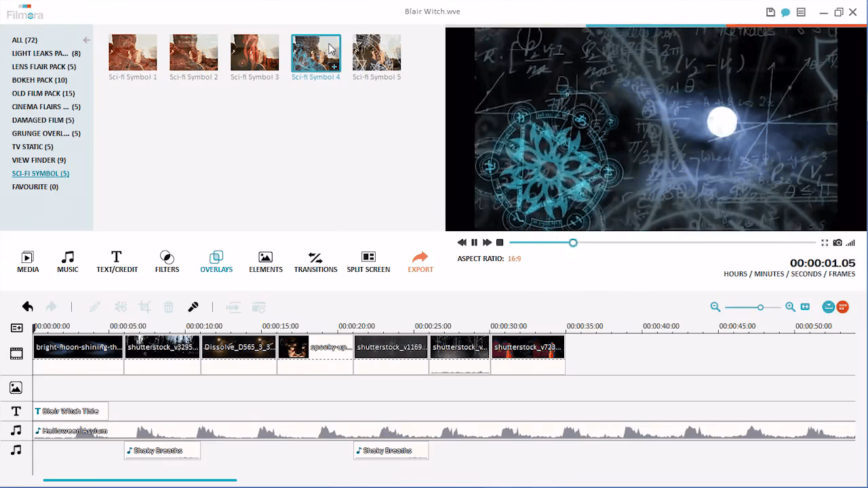Open the TV Static category
The image size is (868, 488).
coord(33,147)
